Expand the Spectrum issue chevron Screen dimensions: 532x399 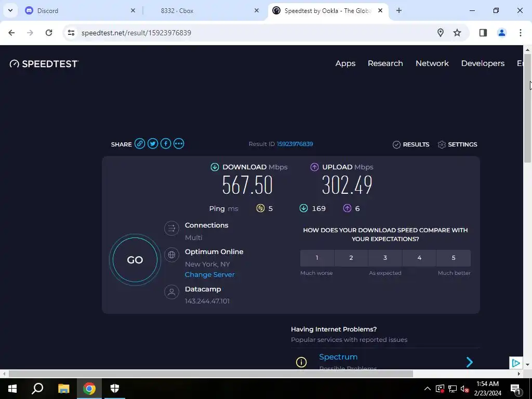[x=470, y=362]
